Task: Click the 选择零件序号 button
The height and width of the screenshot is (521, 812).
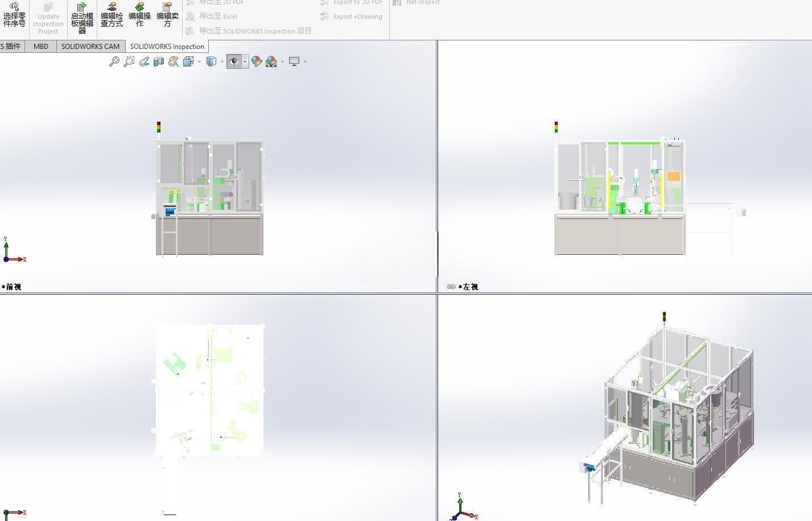Action: coord(14,15)
